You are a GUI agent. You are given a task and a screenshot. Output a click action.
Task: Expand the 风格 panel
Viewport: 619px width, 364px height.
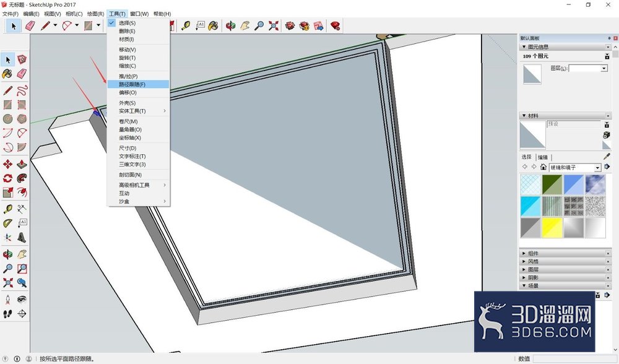pyautogui.click(x=524, y=261)
